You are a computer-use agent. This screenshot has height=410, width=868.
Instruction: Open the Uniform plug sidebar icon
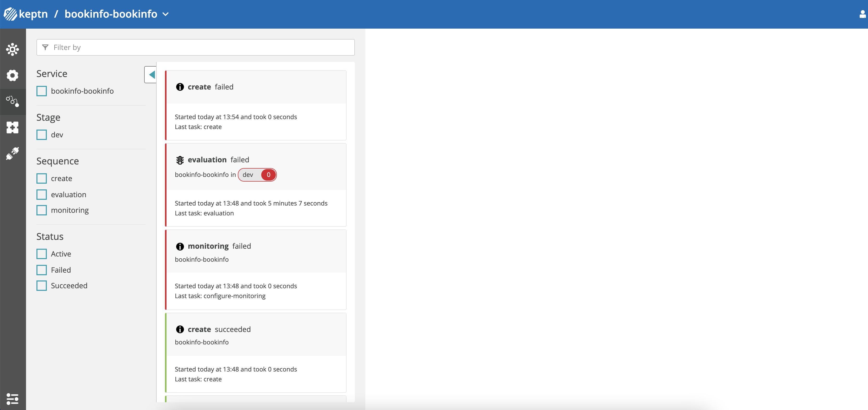(12, 153)
